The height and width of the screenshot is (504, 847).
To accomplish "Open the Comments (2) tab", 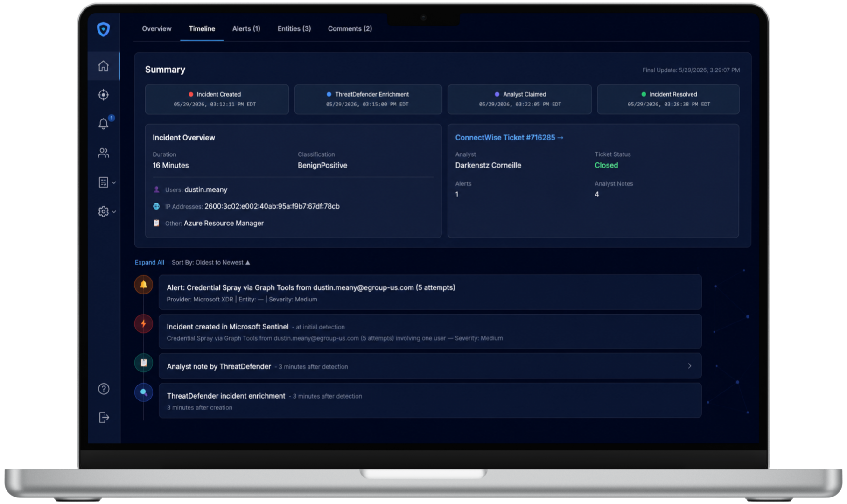I will point(350,28).
